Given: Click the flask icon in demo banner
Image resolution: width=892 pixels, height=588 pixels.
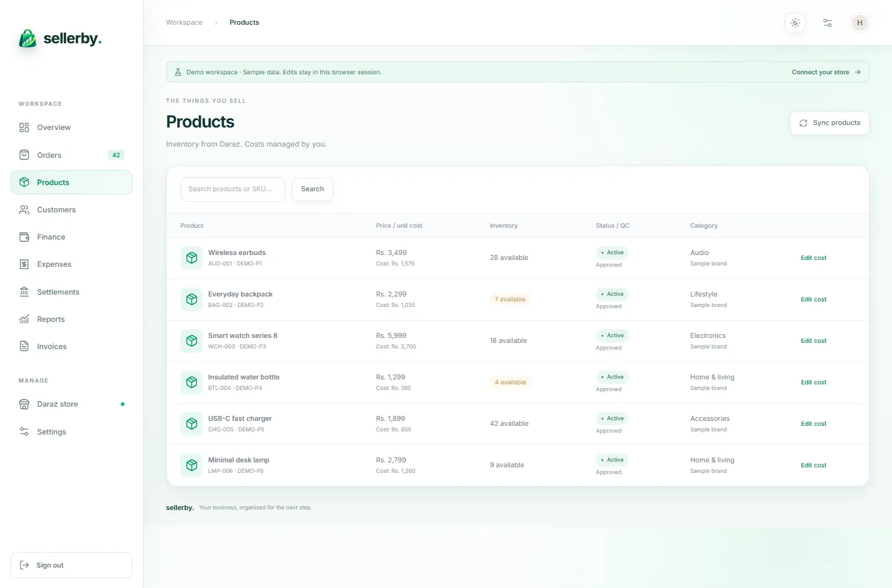Looking at the screenshot, I should click(178, 72).
